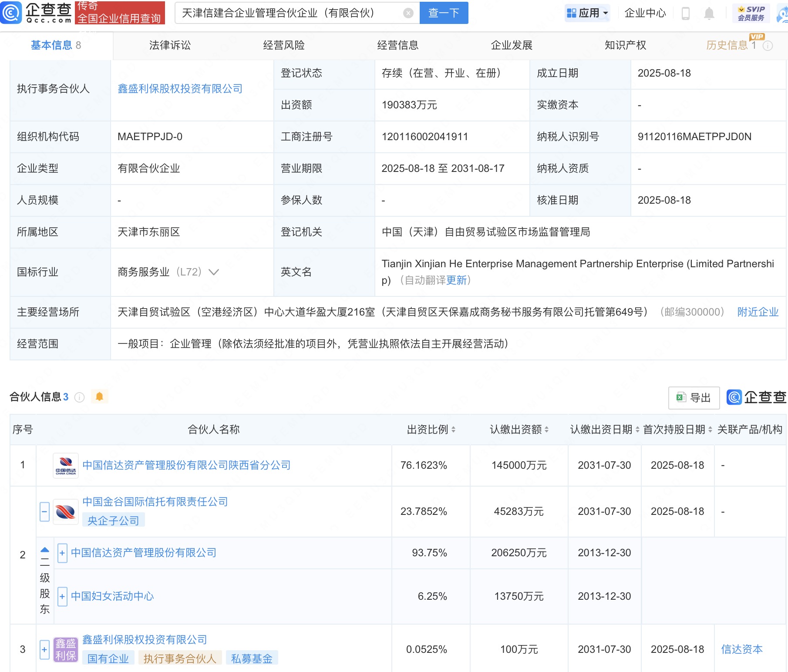788x672 pixels.
Task: Sort by 首次持股日期 column
Action: click(710, 430)
